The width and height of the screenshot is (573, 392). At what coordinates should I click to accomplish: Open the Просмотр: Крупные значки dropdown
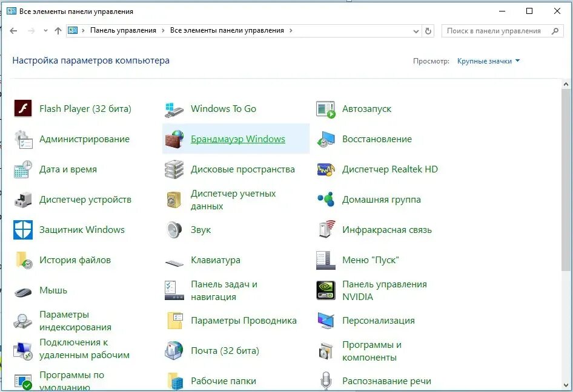[489, 61]
